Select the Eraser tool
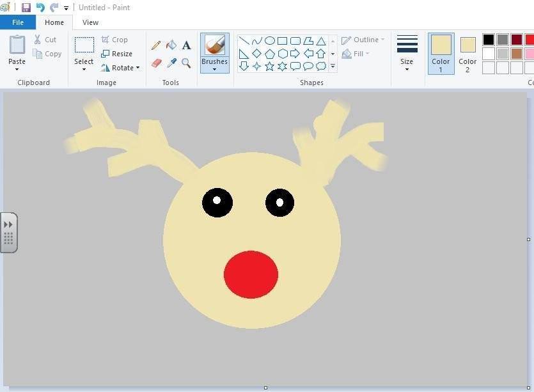Viewport: 534px width, 392px height. tap(156, 63)
